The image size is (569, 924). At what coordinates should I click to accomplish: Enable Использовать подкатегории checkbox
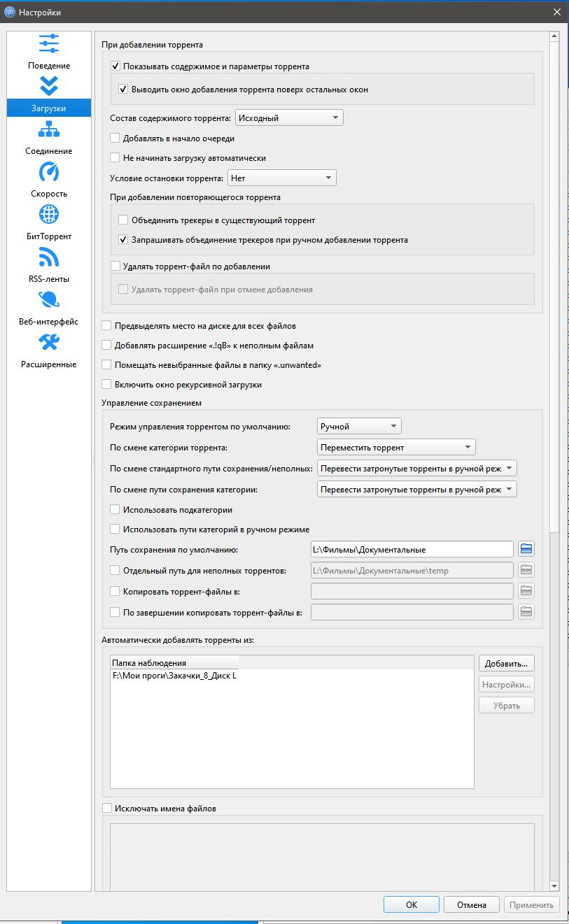(115, 510)
